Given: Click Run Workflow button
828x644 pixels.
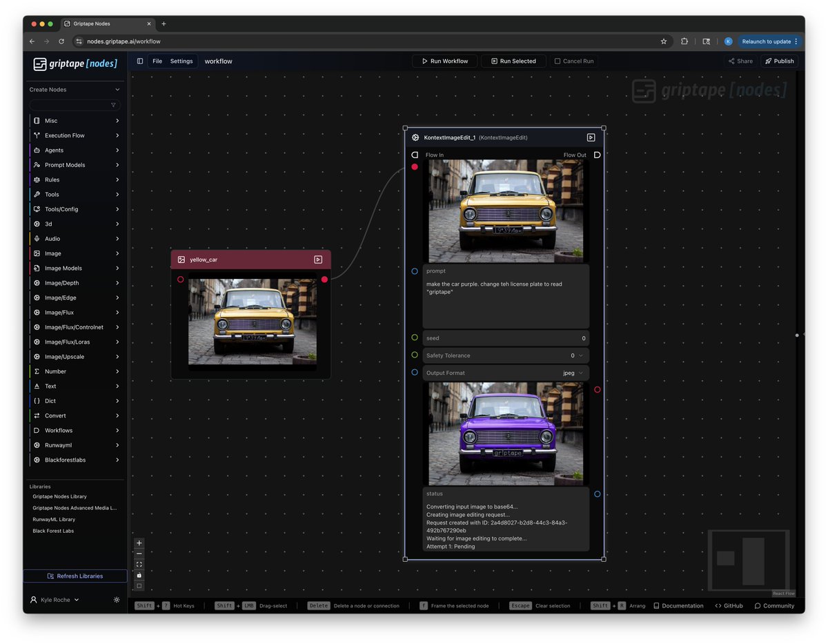Looking at the screenshot, I should coord(444,61).
